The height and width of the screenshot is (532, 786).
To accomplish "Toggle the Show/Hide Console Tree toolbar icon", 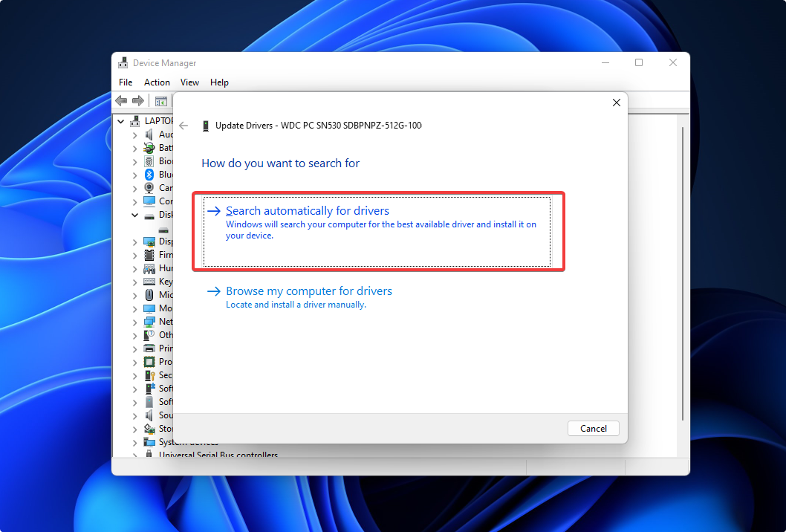I will [x=161, y=101].
